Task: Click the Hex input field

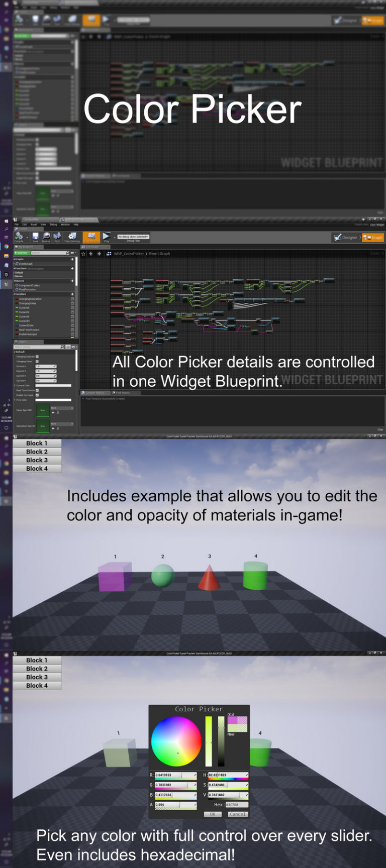Action: click(x=237, y=805)
